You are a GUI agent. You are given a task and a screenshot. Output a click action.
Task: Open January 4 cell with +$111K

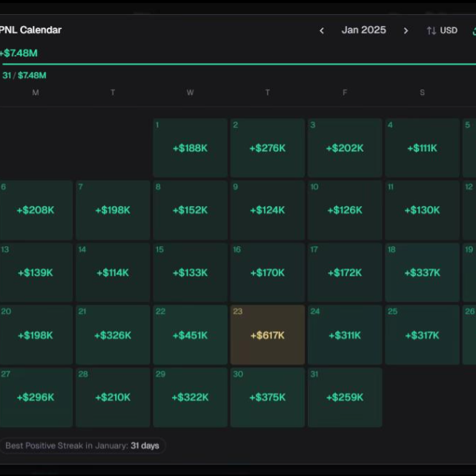422,148
